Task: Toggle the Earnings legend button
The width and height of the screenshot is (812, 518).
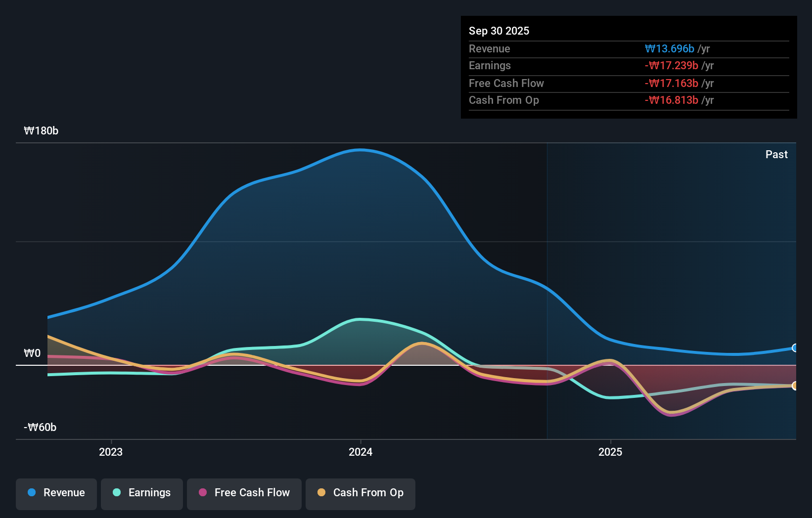Action: tap(142, 494)
